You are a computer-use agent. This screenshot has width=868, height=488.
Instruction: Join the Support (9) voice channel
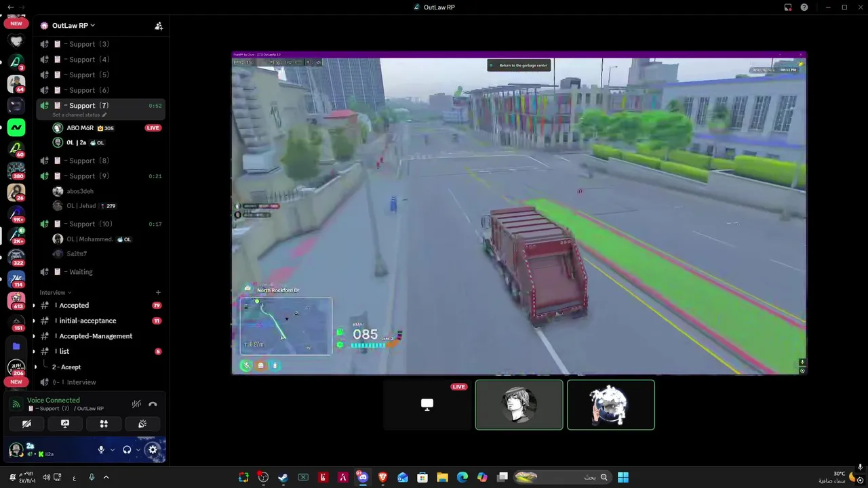tap(100, 176)
